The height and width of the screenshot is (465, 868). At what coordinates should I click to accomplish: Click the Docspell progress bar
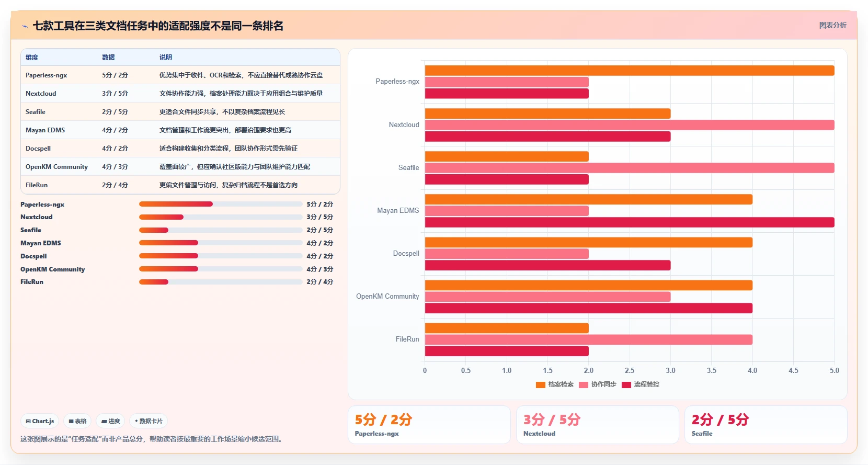[221, 256]
